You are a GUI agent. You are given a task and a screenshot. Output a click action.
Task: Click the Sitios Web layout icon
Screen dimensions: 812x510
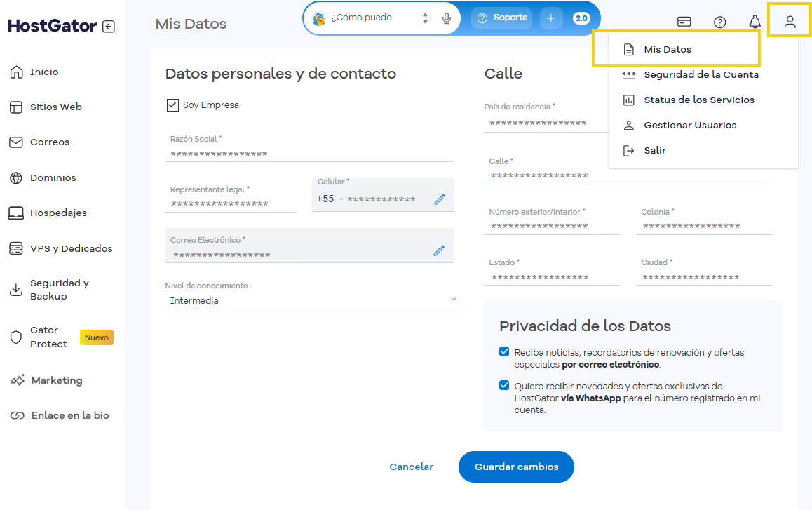click(x=16, y=107)
